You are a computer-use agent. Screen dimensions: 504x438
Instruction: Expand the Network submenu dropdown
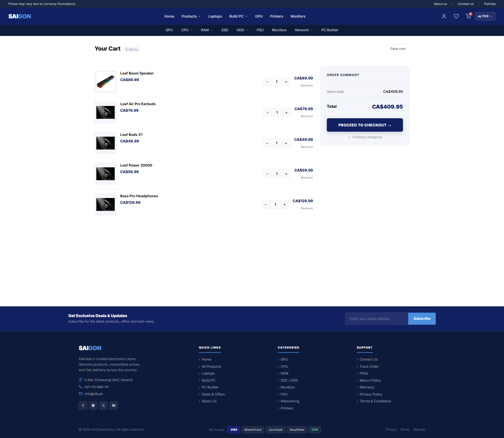303,30
